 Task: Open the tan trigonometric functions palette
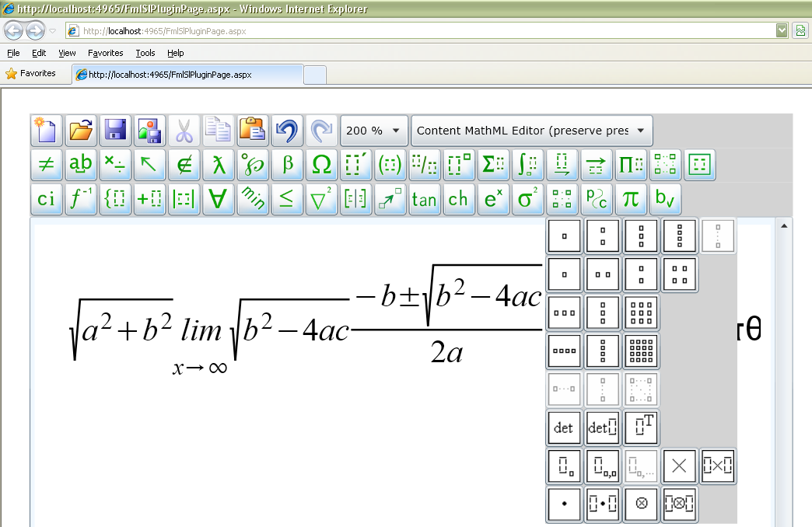point(424,199)
